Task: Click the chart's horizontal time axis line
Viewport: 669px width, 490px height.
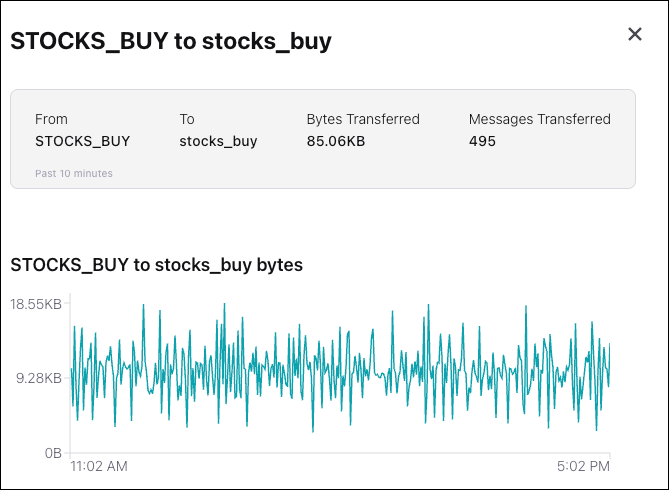Action: [x=340, y=453]
